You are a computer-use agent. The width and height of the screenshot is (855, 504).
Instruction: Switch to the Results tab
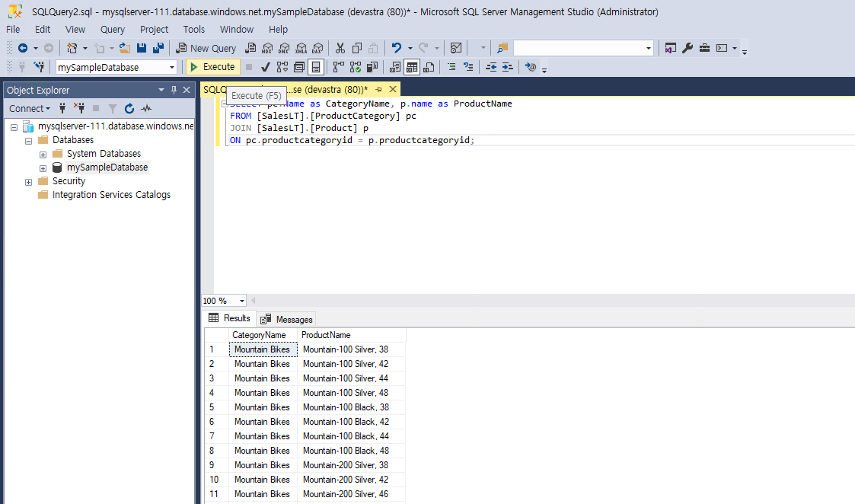tap(230, 318)
